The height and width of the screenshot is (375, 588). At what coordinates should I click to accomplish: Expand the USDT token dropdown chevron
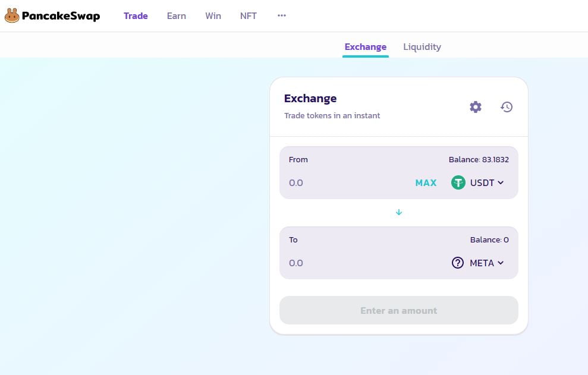click(501, 182)
